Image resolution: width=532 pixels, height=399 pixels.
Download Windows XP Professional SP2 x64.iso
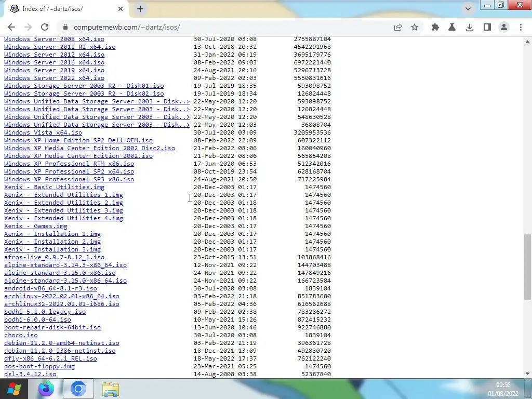tap(69, 171)
